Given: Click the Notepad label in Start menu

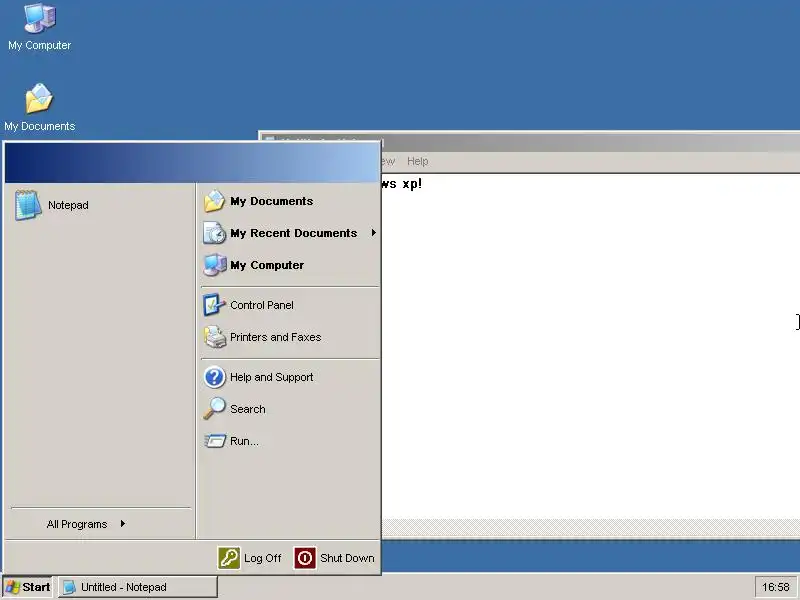Looking at the screenshot, I should (x=68, y=205).
